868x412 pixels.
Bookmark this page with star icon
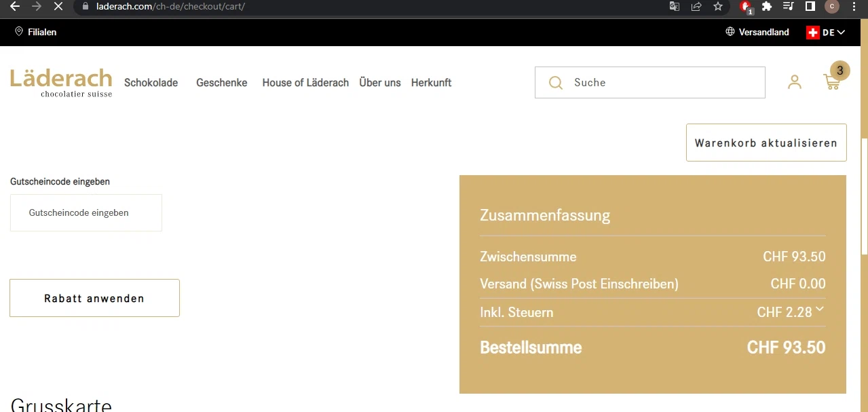coord(718,7)
